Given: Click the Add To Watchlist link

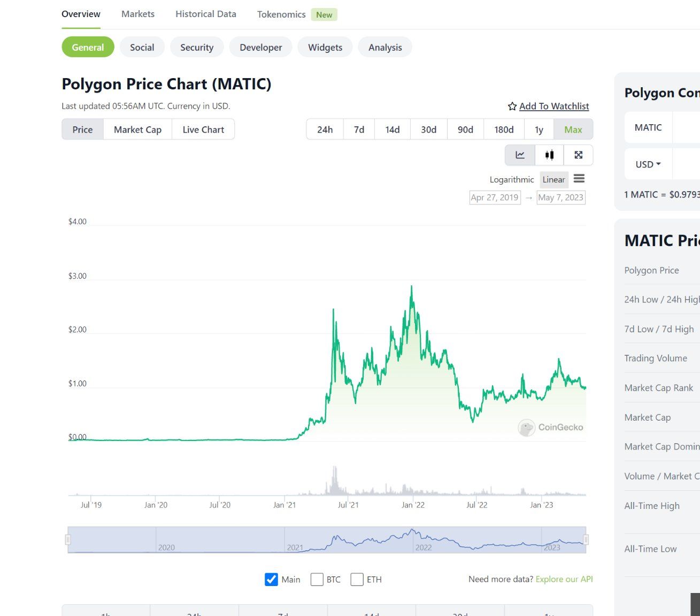Looking at the screenshot, I should coord(554,107).
